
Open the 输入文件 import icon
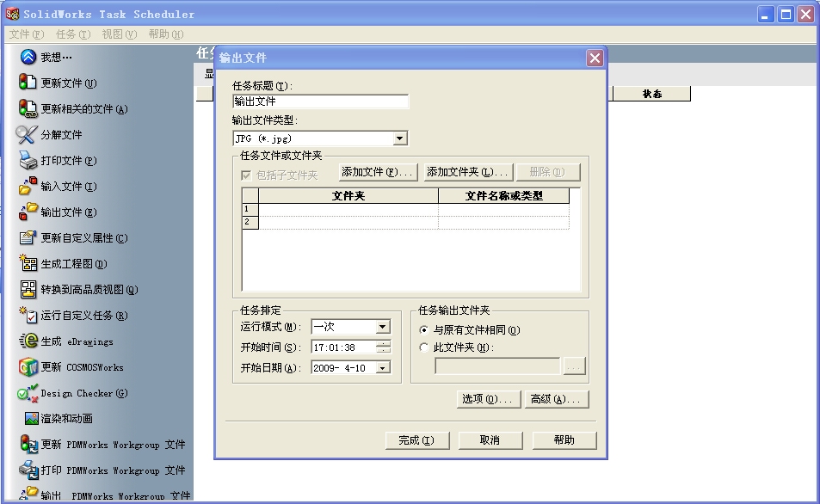[28, 186]
